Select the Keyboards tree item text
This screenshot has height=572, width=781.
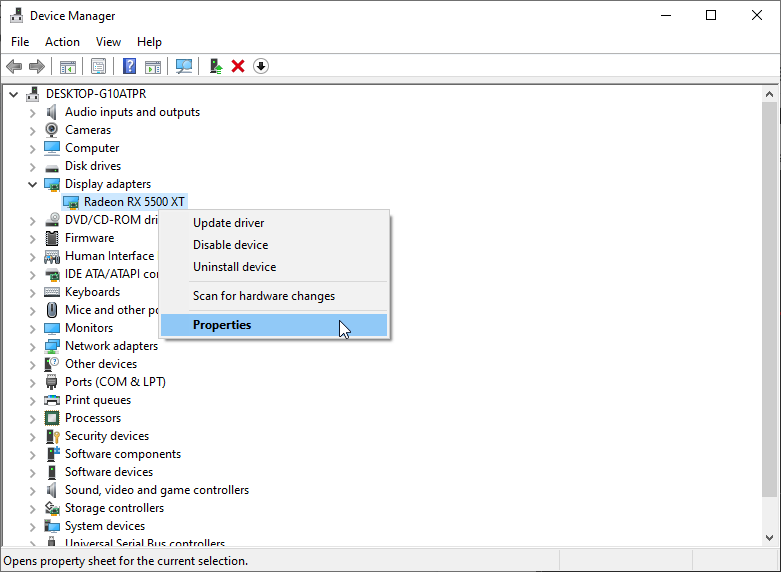tap(93, 292)
